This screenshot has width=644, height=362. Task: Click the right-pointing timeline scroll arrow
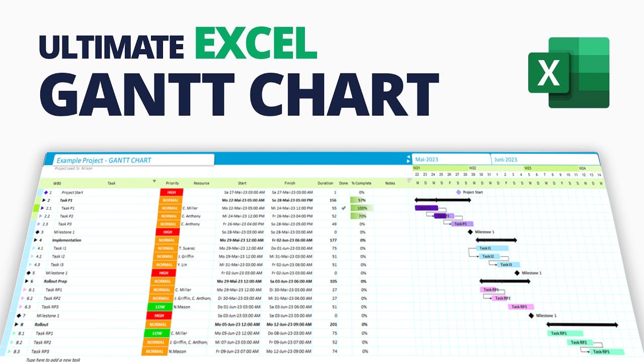click(408, 161)
